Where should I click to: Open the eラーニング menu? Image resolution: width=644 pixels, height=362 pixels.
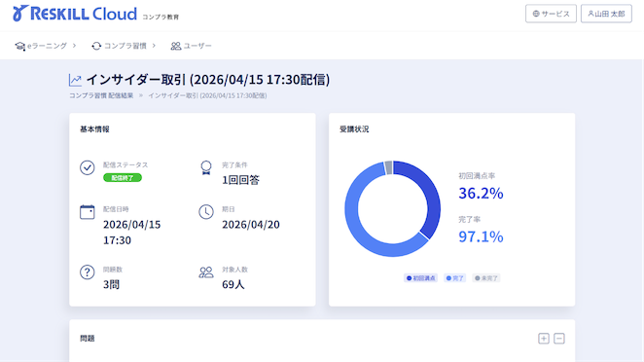46,46
